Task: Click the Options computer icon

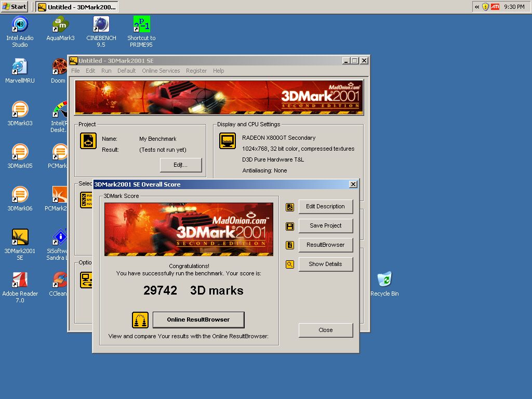Action: coord(86,280)
